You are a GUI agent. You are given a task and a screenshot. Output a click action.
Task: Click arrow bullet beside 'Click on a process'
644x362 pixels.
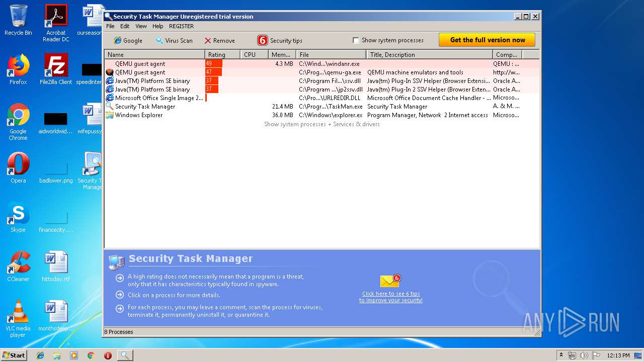pyautogui.click(x=119, y=295)
